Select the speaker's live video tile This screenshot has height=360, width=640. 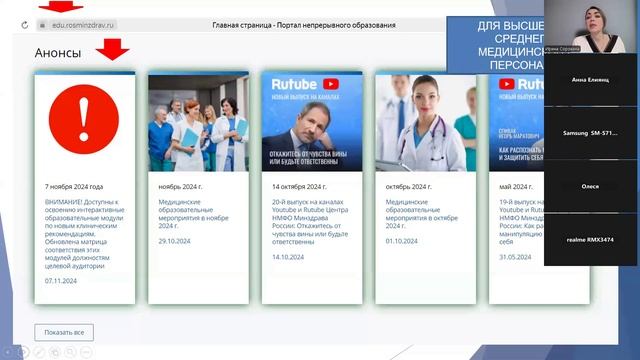[590, 27]
